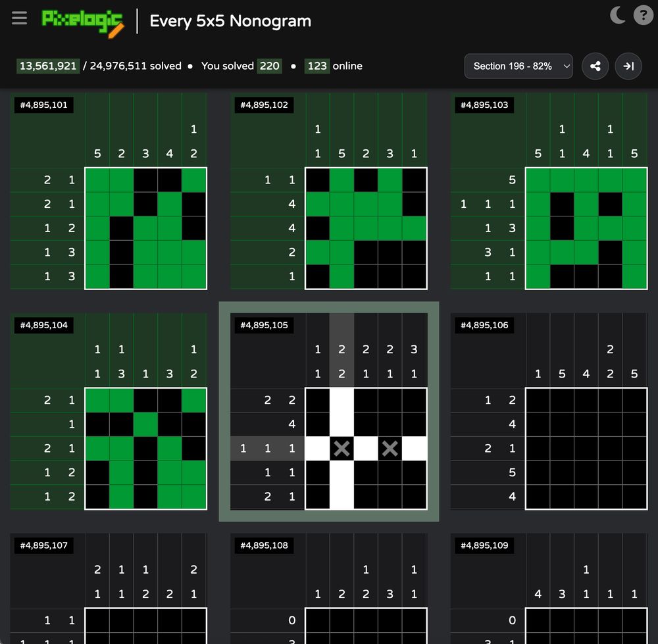Click center green cell of row 1 in puzzle #4,895,104
Image resolution: width=658 pixels, height=644 pixels.
(145, 424)
